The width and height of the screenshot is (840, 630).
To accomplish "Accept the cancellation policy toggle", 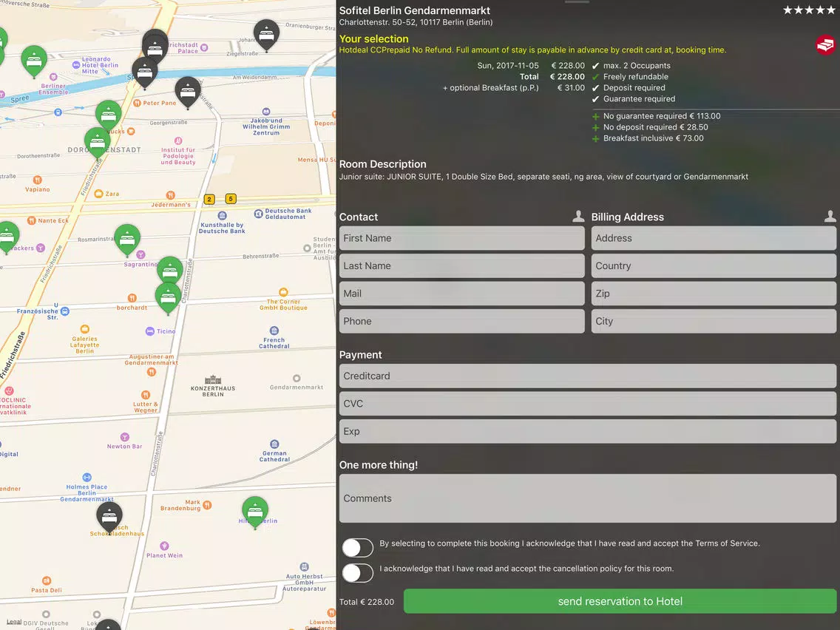I will [x=358, y=573].
